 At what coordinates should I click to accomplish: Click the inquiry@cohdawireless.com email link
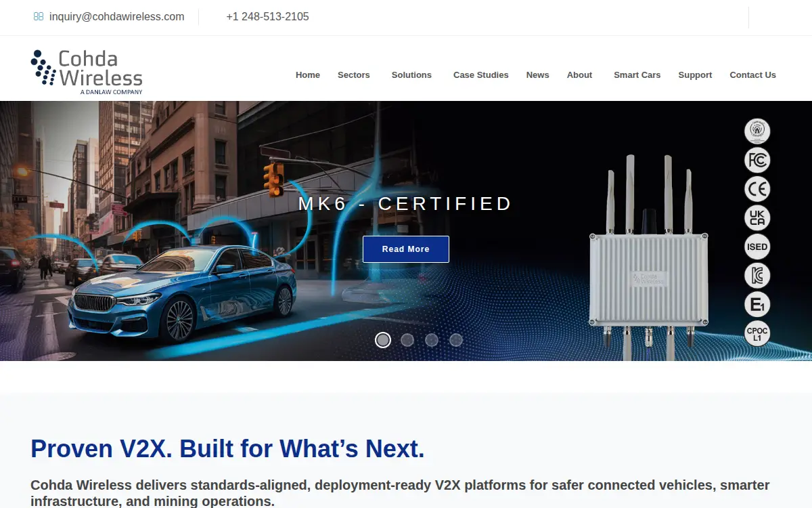tap(117, 17)
